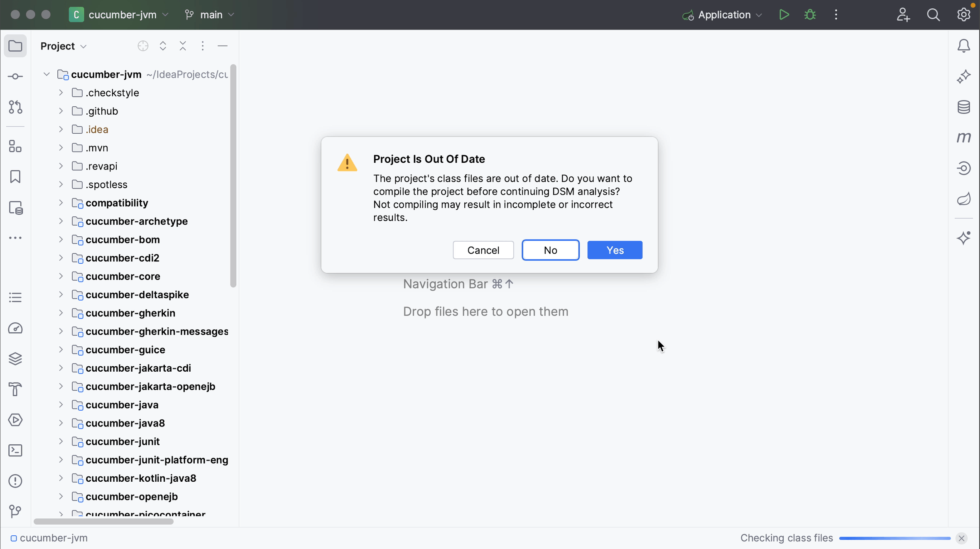Open the Bookmarks tool window
Image resolution: width=980 pixels, height=549 pixels.
(x=15, y=176)
